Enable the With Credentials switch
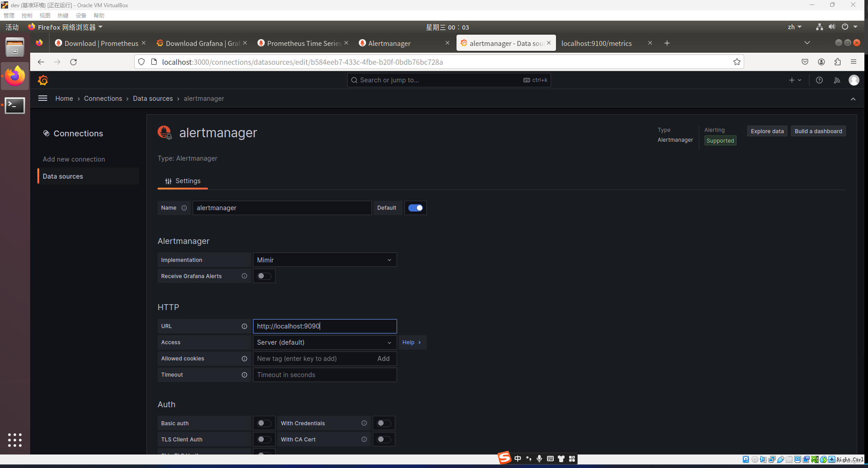Screen dimensions: 868x468 click(x=384, y=423)
